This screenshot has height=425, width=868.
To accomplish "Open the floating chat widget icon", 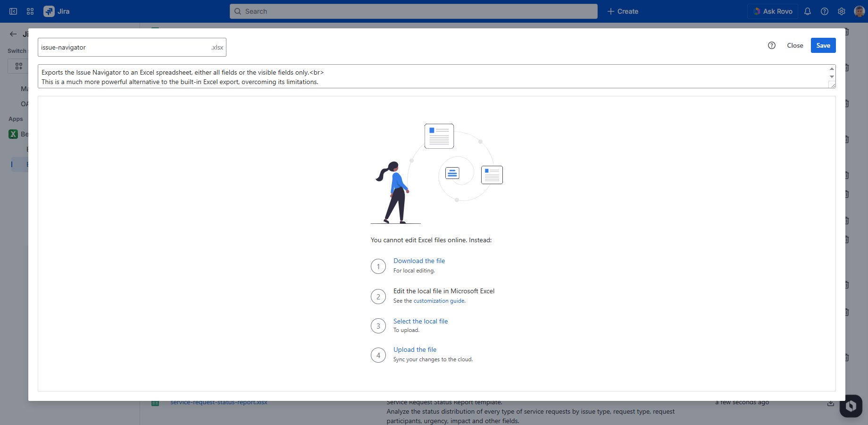I will (851, 406).
